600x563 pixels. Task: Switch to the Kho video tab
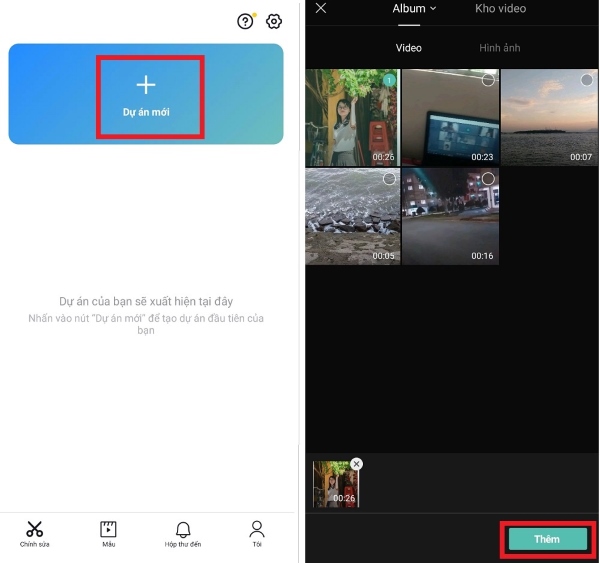499,9
